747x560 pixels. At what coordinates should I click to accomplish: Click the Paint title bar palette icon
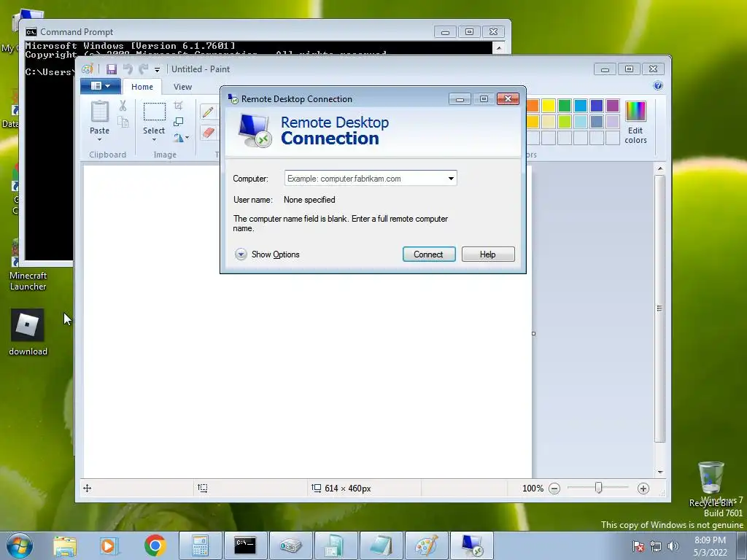tap(88, 69)
